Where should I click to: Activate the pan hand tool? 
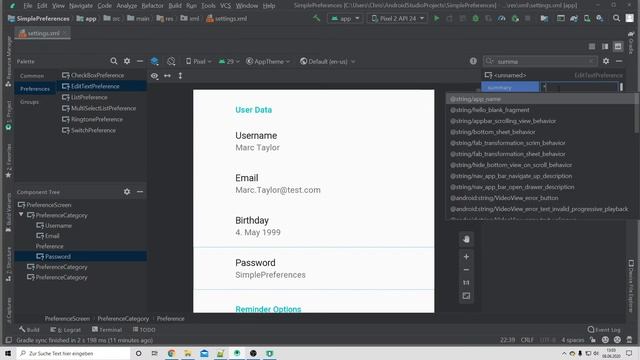pos(466,240)
